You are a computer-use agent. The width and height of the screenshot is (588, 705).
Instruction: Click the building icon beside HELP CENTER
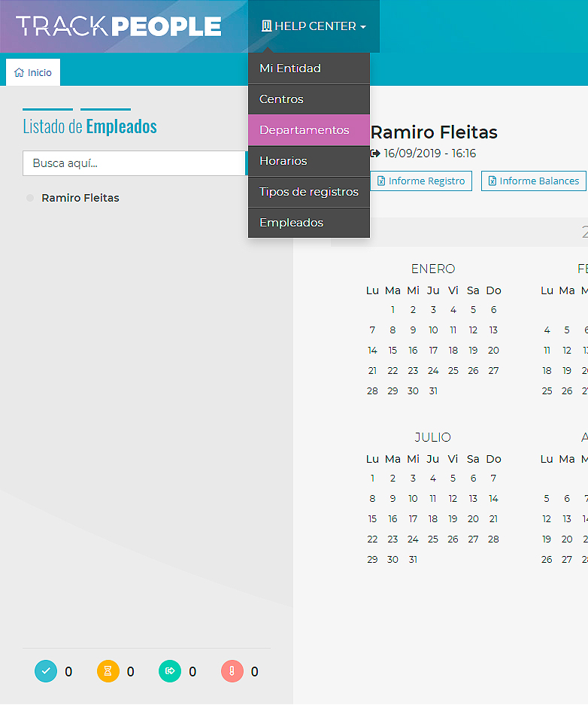tap(266, 26)
